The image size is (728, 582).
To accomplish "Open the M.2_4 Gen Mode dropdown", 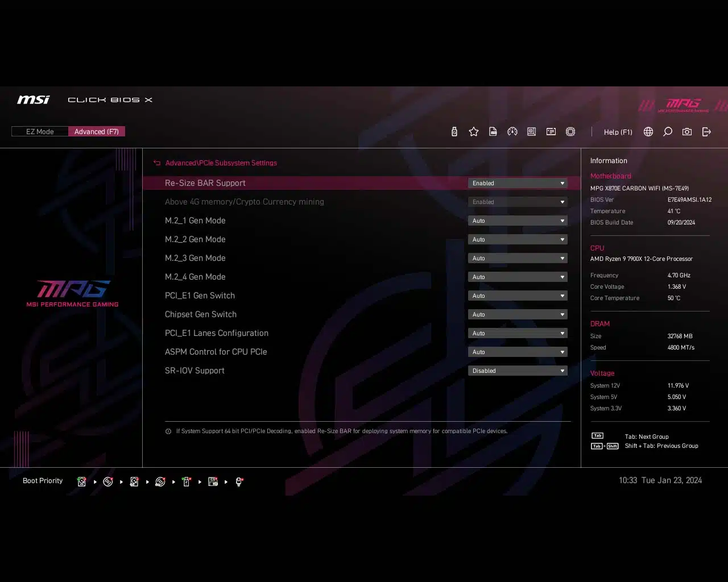I will tap(518, 277).
